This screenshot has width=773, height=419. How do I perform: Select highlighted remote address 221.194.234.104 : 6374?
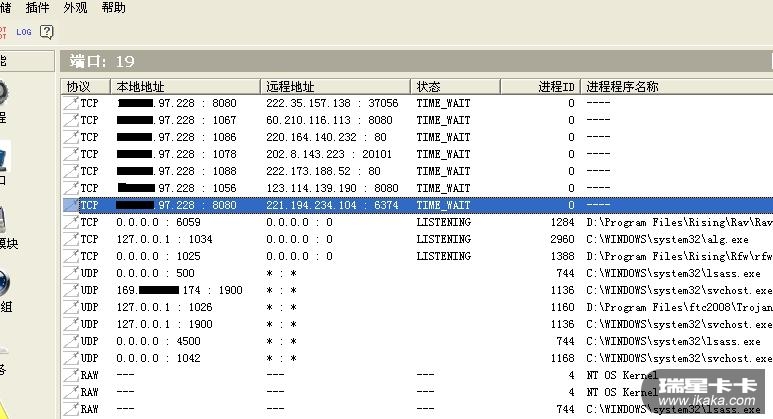[332, 205]
